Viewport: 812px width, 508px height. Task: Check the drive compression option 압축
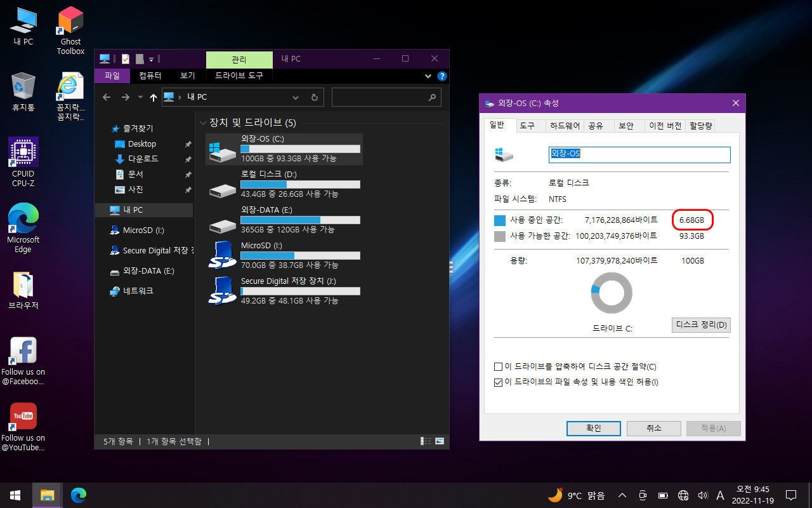click(x=498, y=367)
